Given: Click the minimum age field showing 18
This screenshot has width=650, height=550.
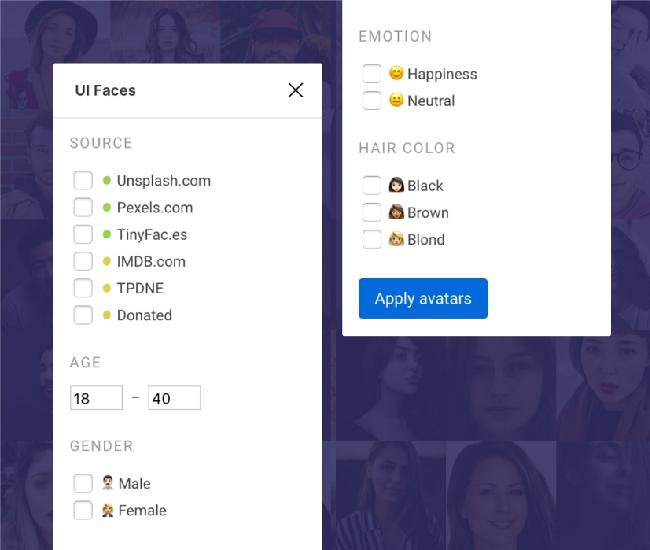Looking at the screenshot, I should 96,398.
